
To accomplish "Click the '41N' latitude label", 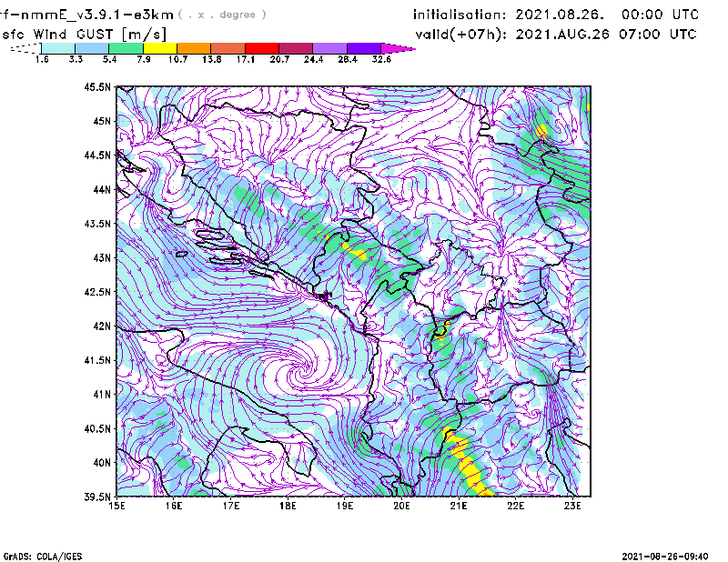I will pos(102,395).
